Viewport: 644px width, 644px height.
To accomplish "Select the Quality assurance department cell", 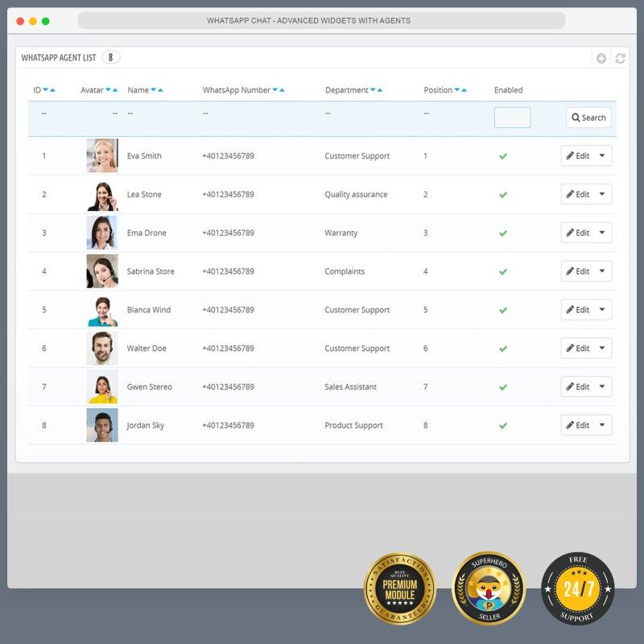I will [356, 194].
